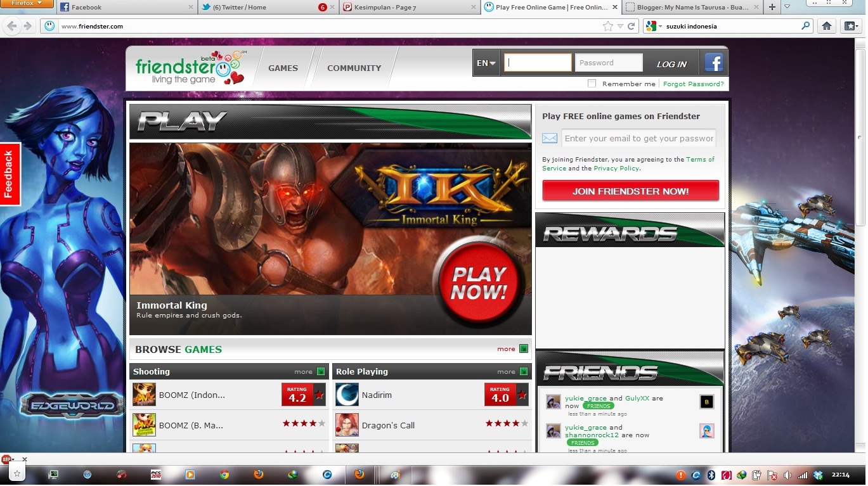Click the Dragon's Call four-star rating
The width and height of the screenshot is (868, 486).
pyautogui.click(x=507, y=423)
